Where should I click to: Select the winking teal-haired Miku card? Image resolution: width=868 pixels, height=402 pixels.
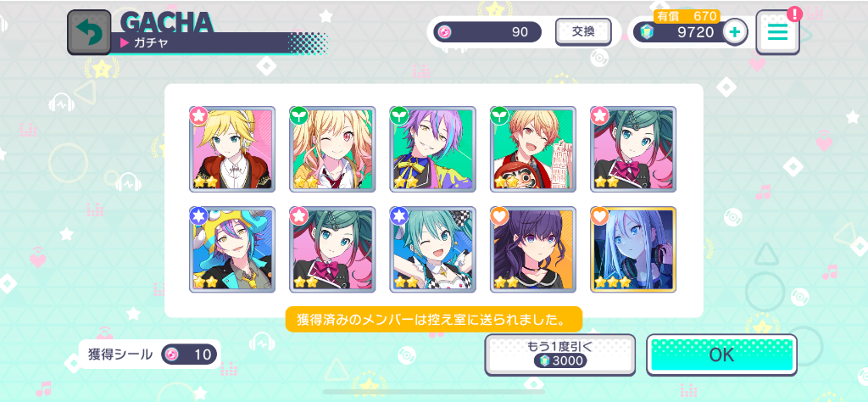pyautogui.click(x=432, y=249)
